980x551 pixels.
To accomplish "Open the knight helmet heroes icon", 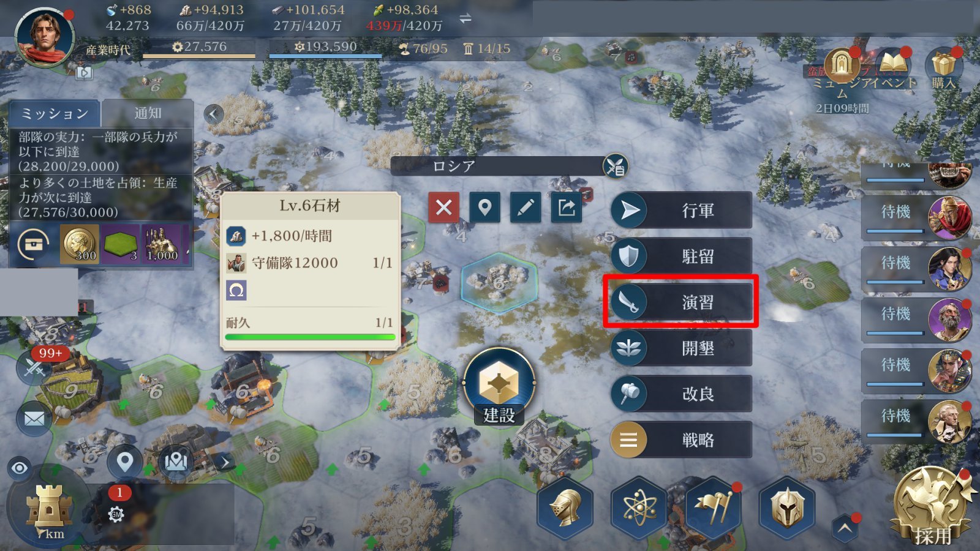I will tap(565, 507).
